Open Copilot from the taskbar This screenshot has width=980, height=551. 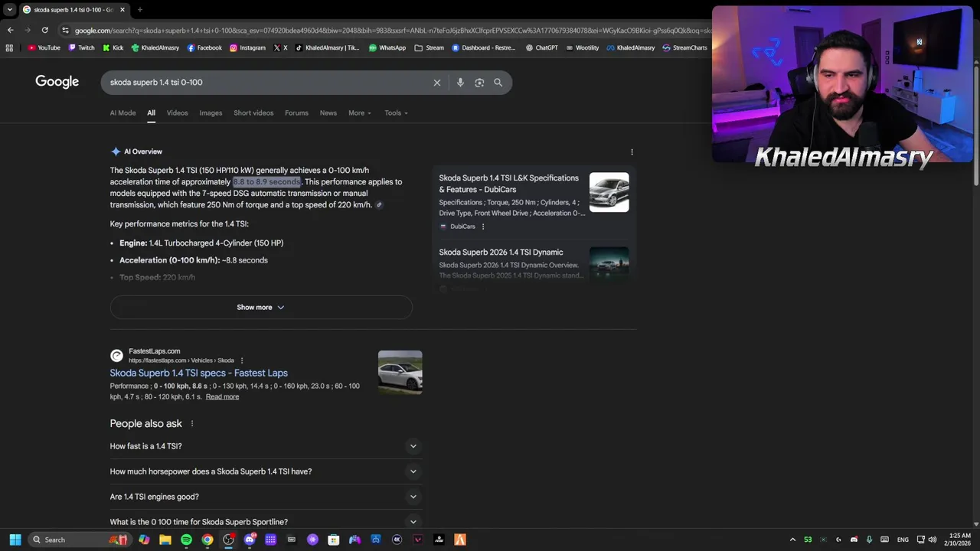coord(144,540)
